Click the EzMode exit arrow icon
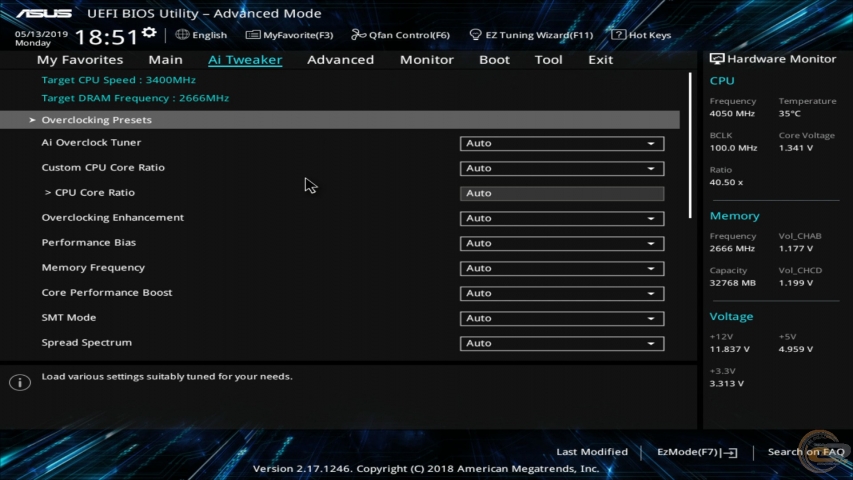 coord(731,452)
